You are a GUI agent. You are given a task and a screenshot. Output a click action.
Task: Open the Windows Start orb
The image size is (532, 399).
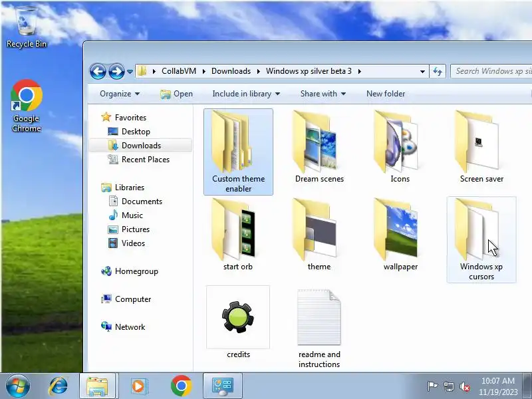(18, 386)
